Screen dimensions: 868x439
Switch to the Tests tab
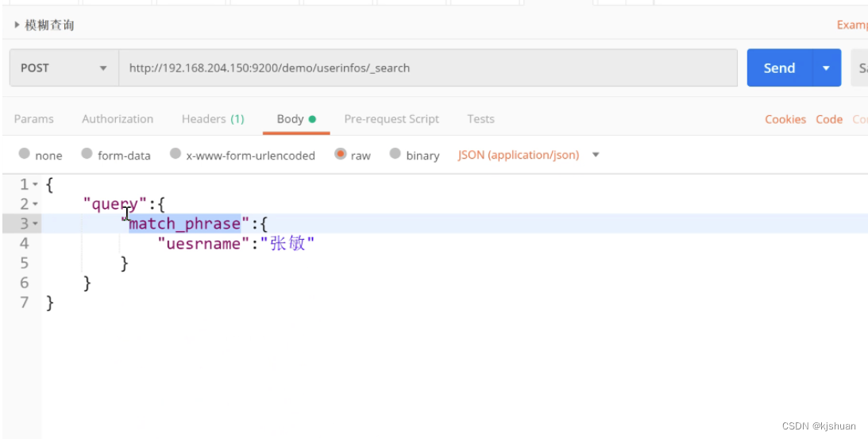tap(480, 119)
